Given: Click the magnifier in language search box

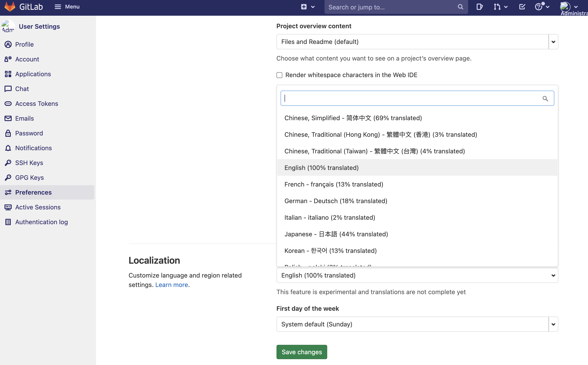Looking at the screenshot, I should (545, 98).
